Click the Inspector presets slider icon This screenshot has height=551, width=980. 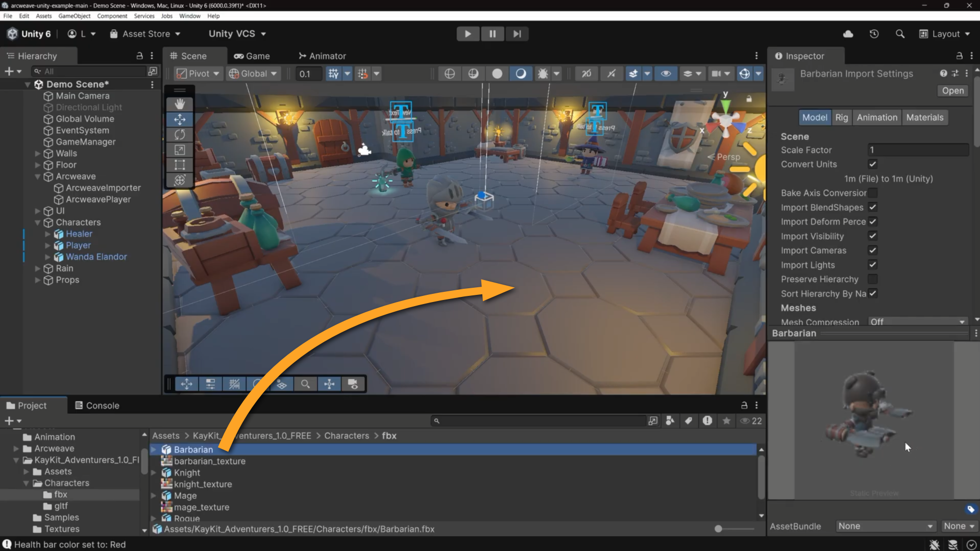pos(955,73)
